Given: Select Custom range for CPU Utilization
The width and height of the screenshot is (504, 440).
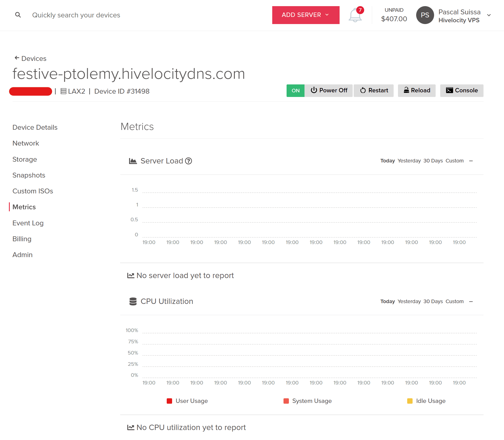Looking at the screenshot, I should pyautogui.click(x=455, y=301).
